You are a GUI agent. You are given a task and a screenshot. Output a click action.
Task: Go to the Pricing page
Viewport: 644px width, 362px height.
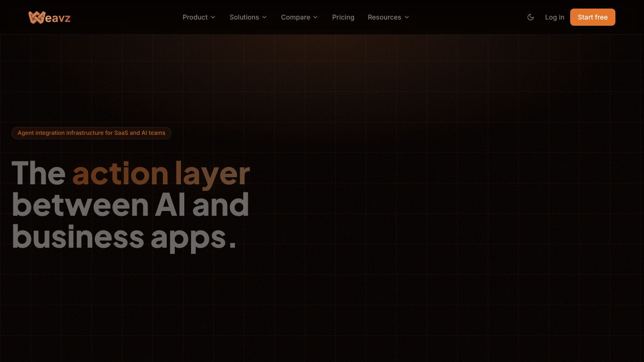point(343,17)
